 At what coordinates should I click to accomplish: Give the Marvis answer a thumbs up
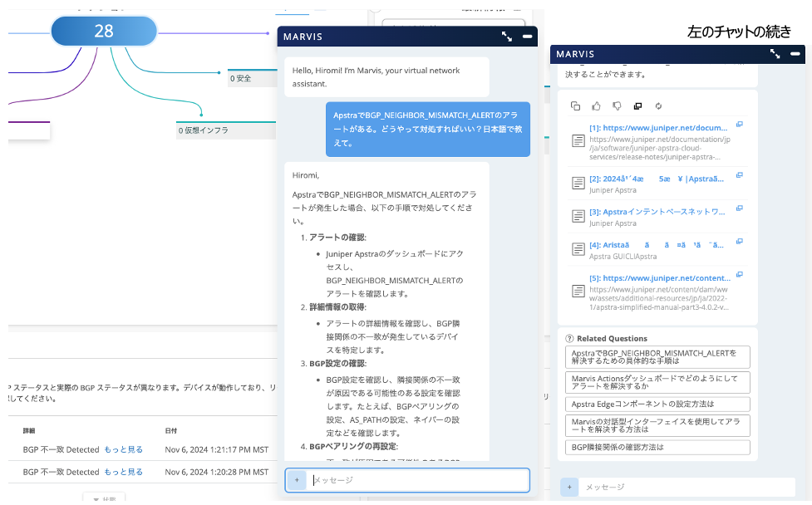pyautogui.click(x=596, y=106)
